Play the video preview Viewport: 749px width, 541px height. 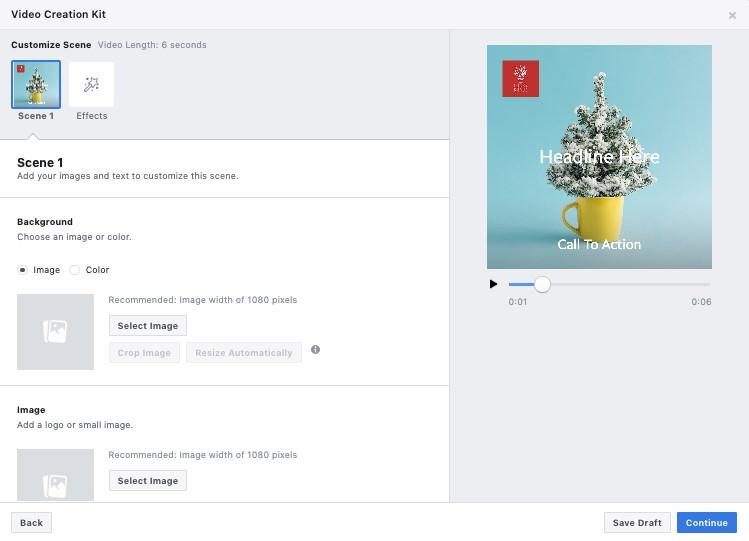coord(493,284)
